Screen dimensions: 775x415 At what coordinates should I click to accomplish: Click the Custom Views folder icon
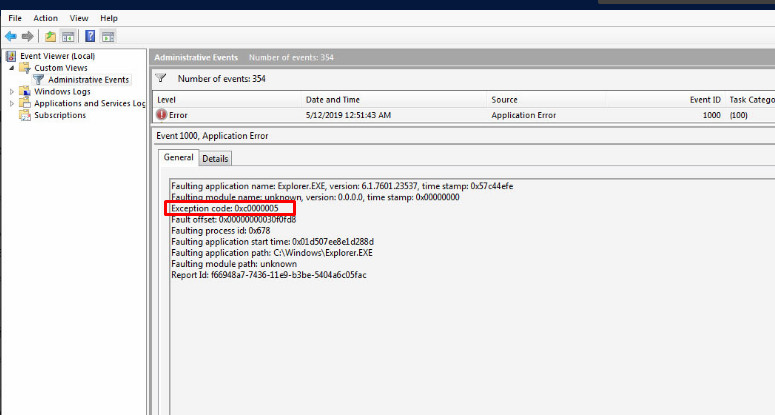tap(25, 68)
